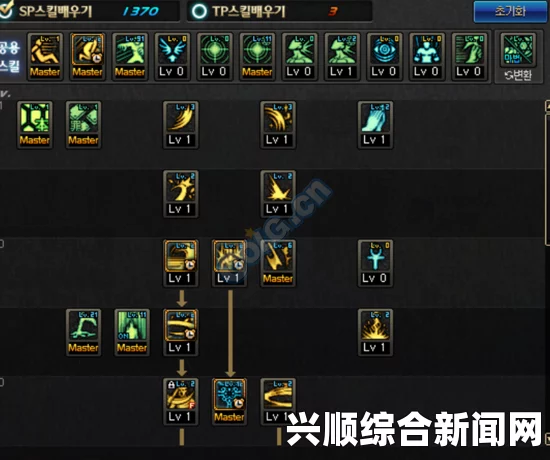The height and width of the screenshot is (460, 550).
Task: Click the blue muscular body skill icon
Action: (427, 49)
